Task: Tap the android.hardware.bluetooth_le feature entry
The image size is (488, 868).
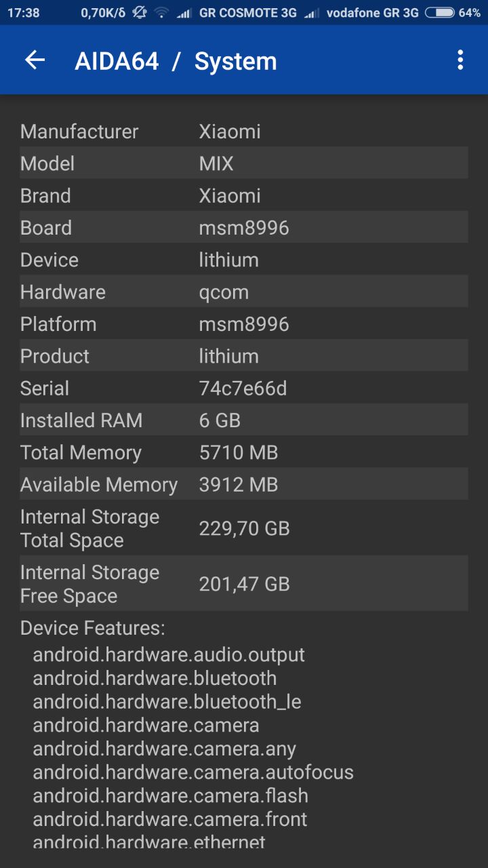Action: point(167,702)
